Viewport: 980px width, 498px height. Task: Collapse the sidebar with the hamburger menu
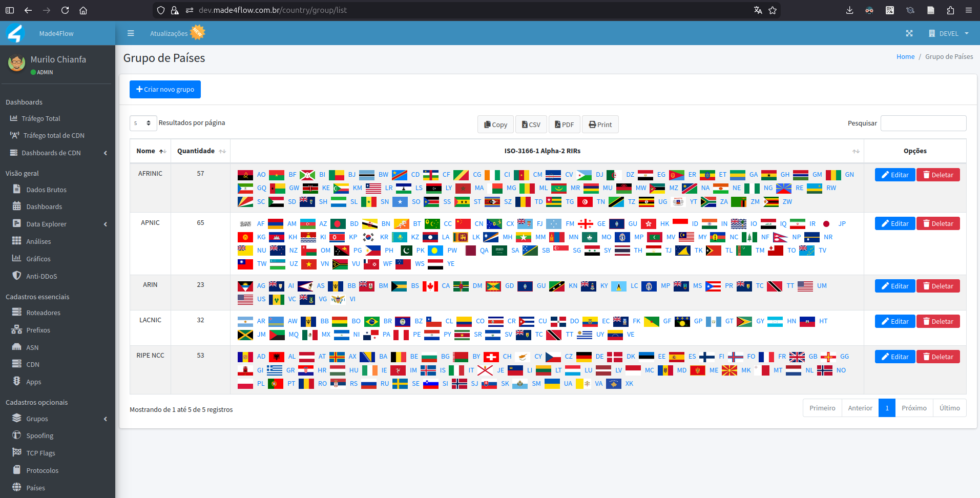tap(131, 33)
